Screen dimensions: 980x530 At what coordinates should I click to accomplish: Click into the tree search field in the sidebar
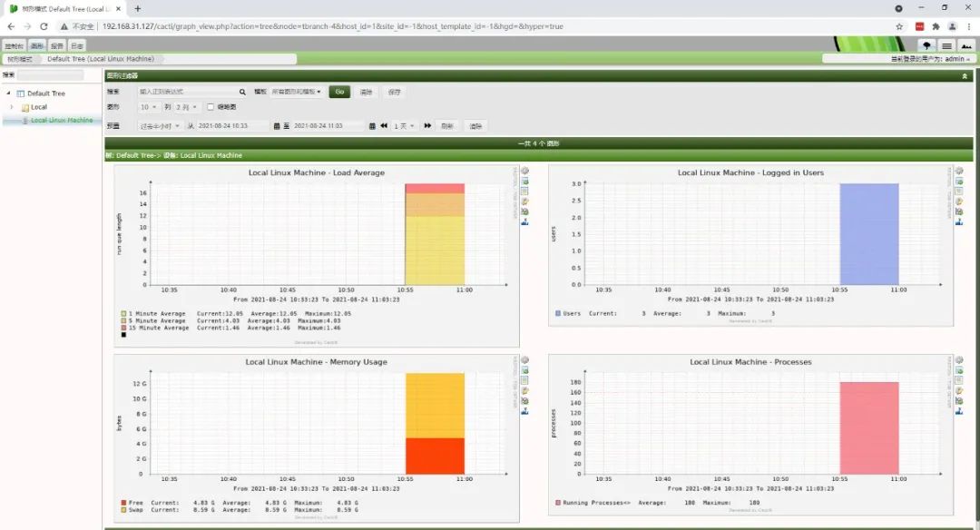[49, 75]
